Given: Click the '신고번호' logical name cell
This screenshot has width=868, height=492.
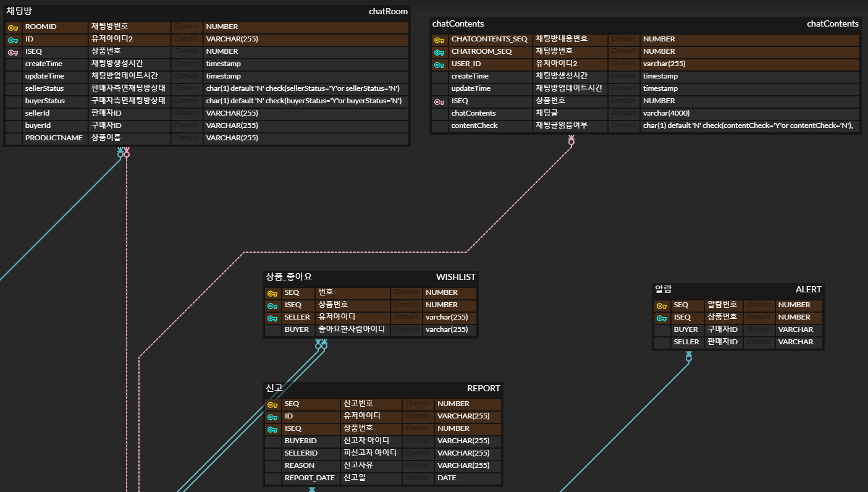Looking at the screenshot, I should pos(371,404).
